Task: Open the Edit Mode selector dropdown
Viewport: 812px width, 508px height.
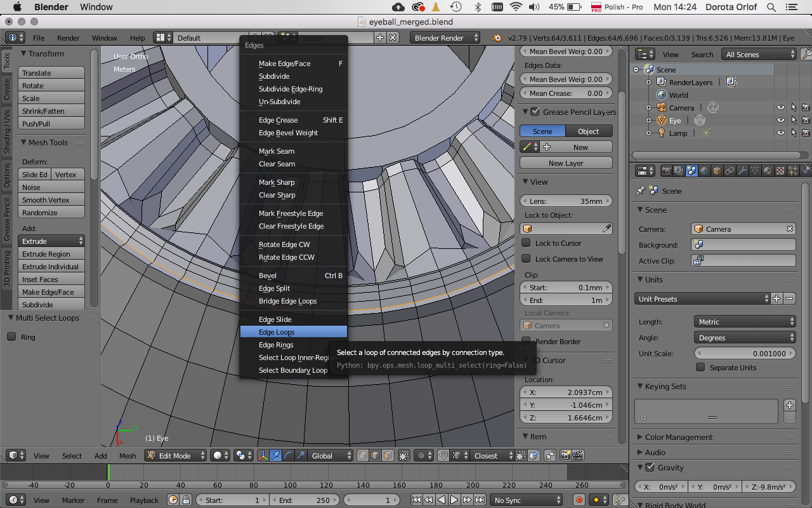Action: 176,456
